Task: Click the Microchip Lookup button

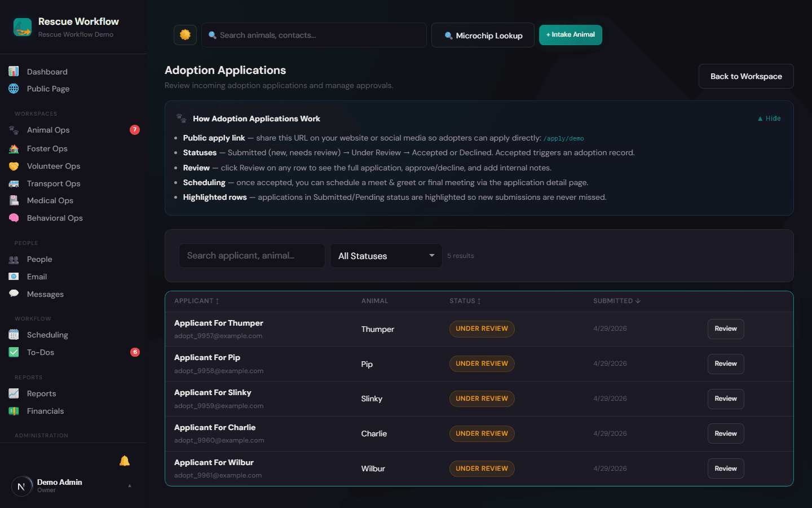Action: 483,35
